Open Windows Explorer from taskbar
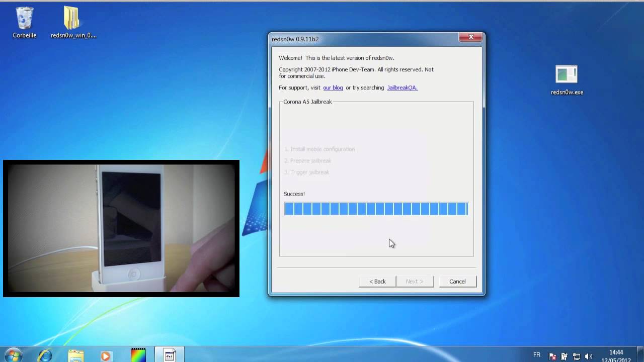 click(75, 355)
